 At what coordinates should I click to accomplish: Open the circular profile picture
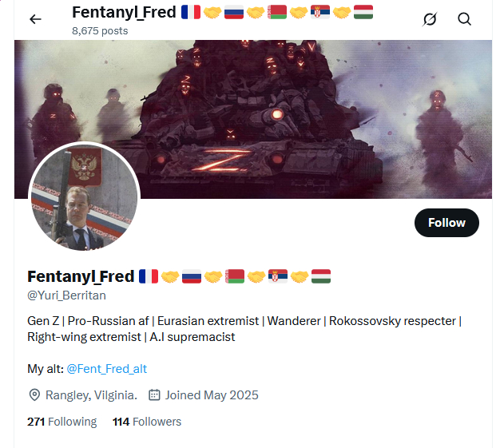pos(84,197)
